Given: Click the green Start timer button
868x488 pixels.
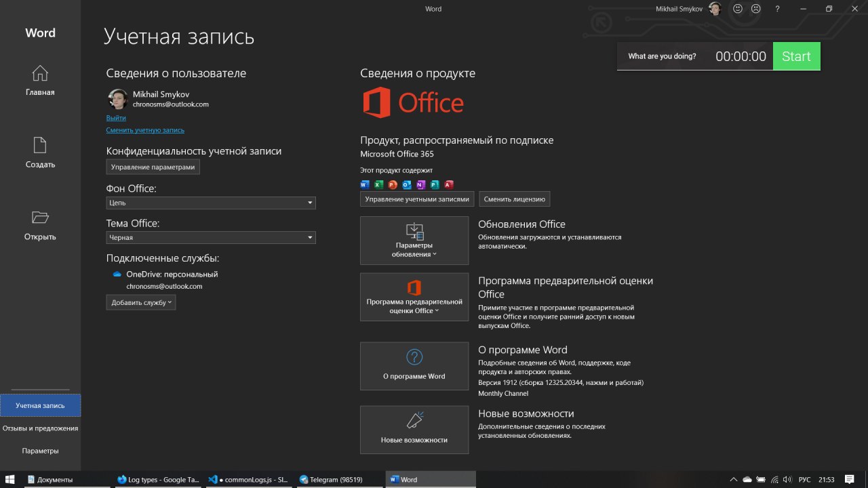Looking at the screenshot, I should [796, 56].
